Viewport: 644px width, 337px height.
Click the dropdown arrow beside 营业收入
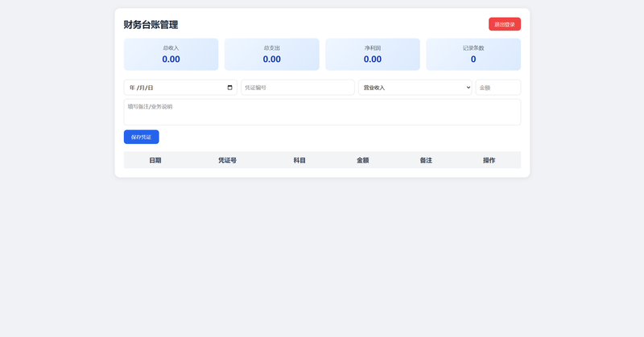pyautogui.click(x=469, y=88)
